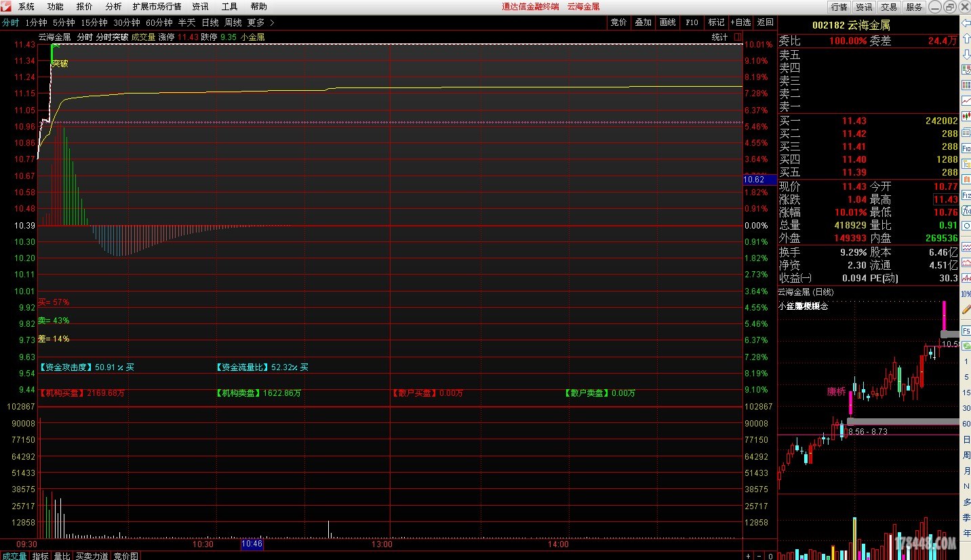971x560 pixels.
Task: Expand the 更多 periods chevron
Action: pyautogui.click(x=272, y=22)
